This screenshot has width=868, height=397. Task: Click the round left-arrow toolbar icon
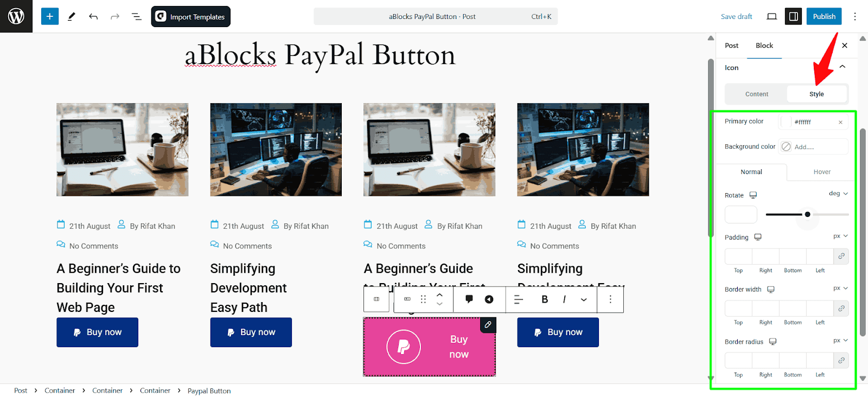489,299
